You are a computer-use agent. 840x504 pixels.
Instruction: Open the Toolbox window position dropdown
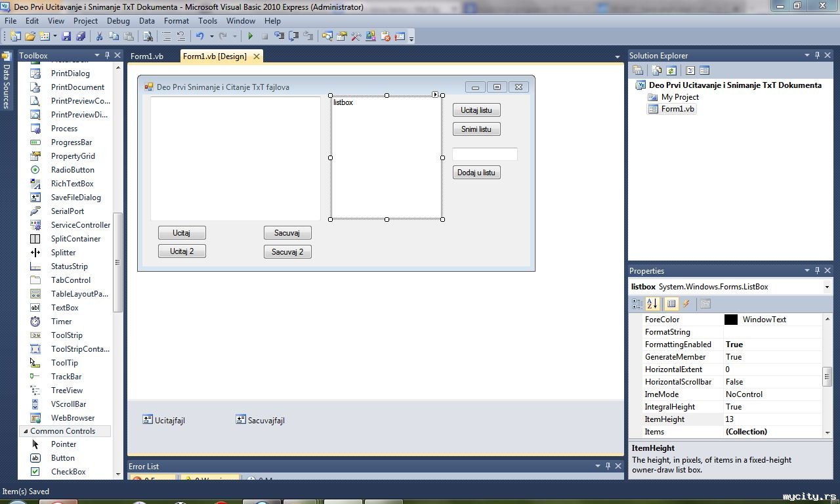97,56
